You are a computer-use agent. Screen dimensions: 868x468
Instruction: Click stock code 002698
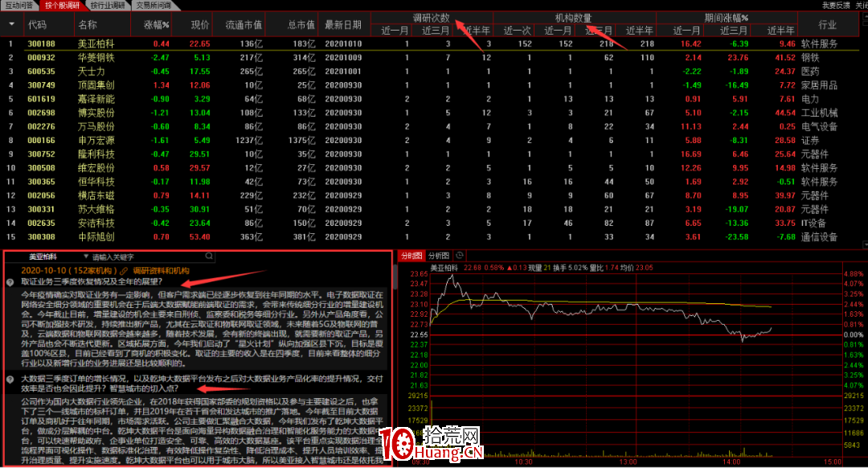42,113
